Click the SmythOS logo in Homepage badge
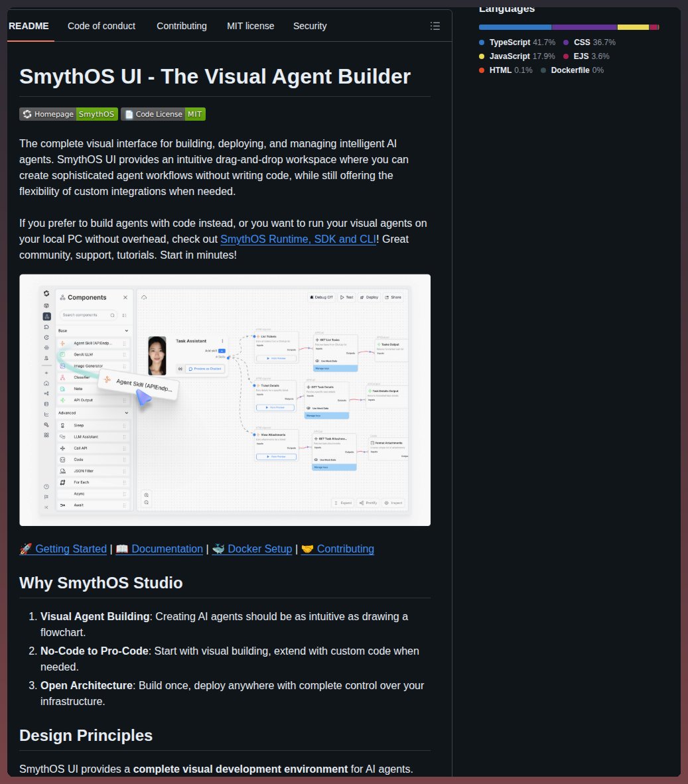688x784 pixels. pyautogui.click(x=27, y=114)
